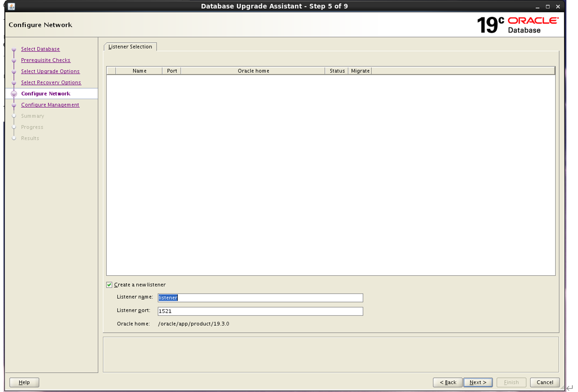Select the Configure Network step
The height and width of the screenshot is (392, 578).
(46, 93)
